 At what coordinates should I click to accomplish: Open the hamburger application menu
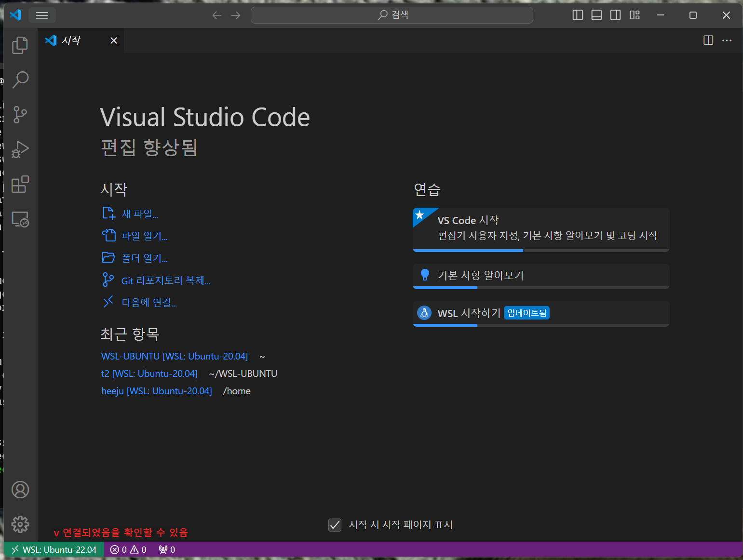pos(42,15)
